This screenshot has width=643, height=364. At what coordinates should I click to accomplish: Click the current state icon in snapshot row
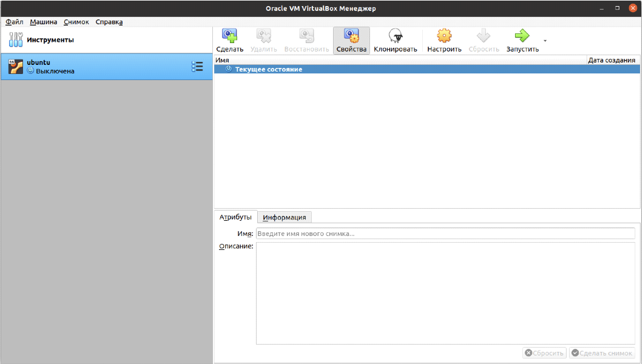click(x=229, y=69)
